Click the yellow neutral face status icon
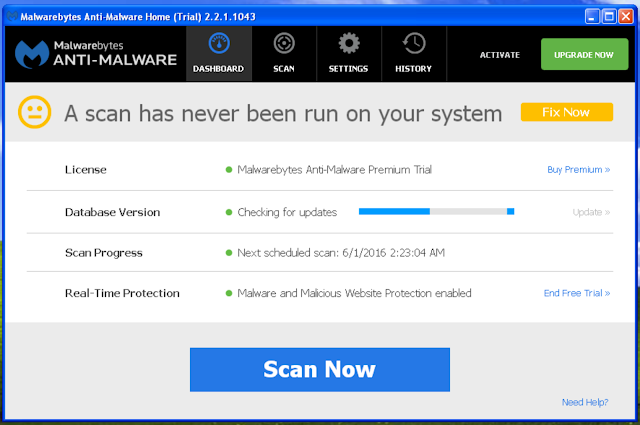 (35, 112)
